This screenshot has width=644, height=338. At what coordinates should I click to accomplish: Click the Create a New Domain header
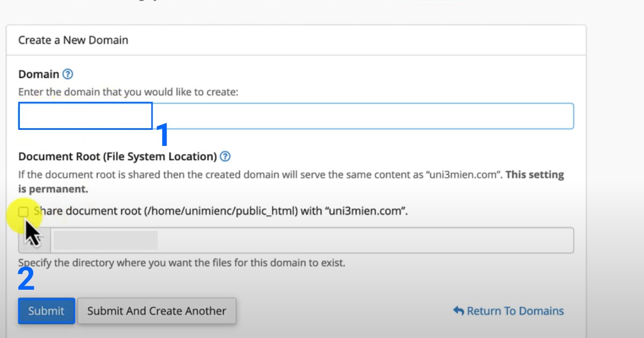coord(73,40)
